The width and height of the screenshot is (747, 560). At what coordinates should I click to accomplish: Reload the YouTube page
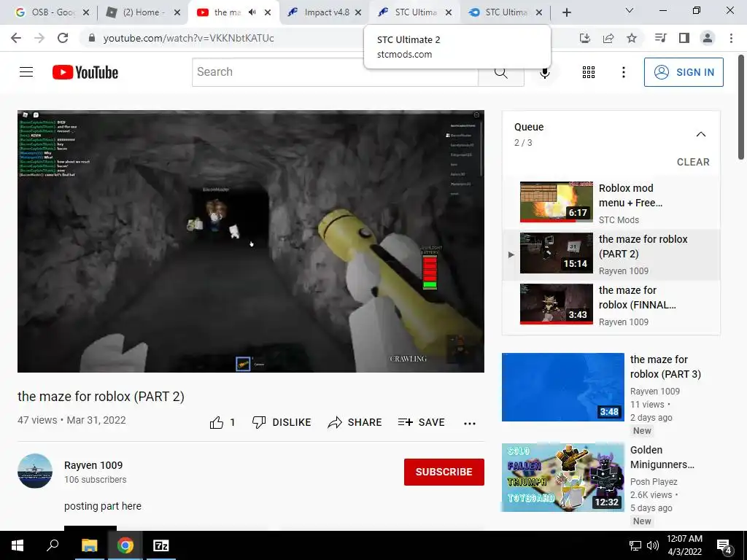[x=63, y=38]
